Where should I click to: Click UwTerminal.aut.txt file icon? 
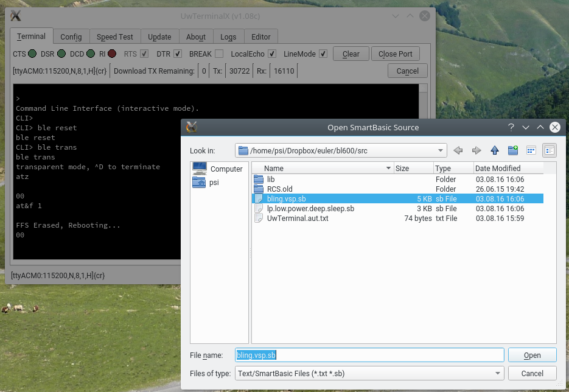259,219
